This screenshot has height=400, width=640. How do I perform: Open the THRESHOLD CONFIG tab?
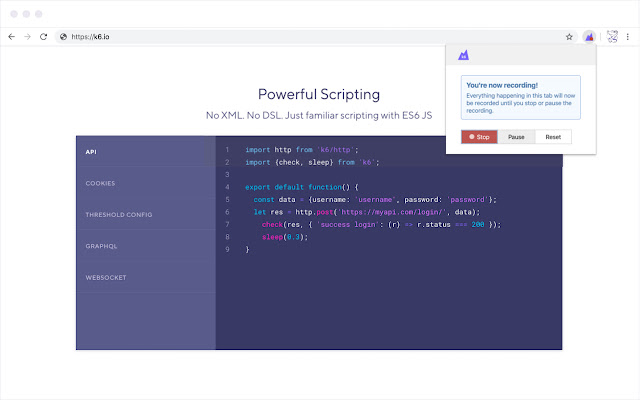(x=146, y=214)
